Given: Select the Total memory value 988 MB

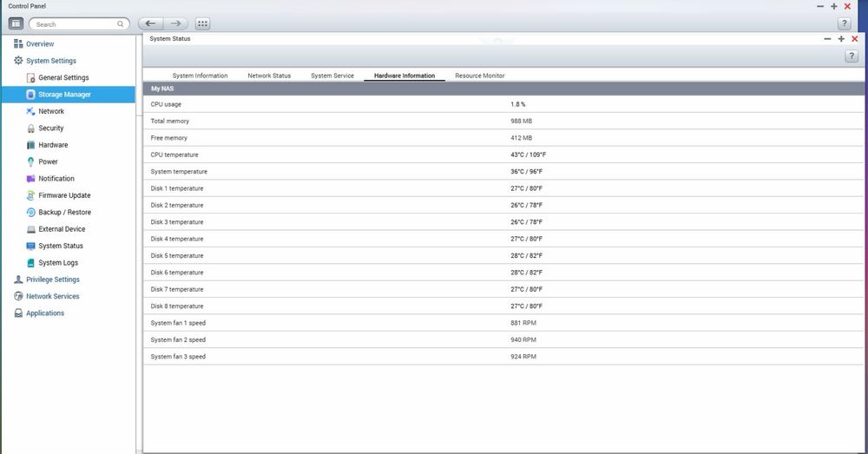Looking at the screenshot, I should pos(521,122).
